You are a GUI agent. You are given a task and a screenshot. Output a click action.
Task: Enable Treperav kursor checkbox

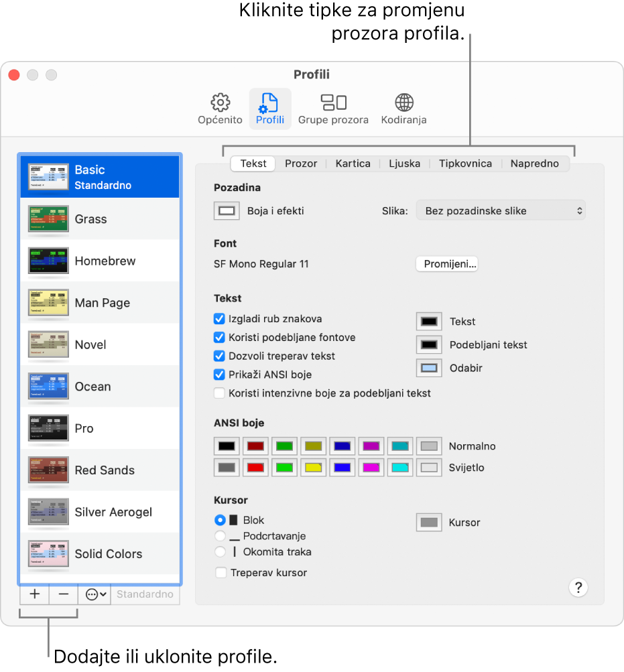point(221,573)
